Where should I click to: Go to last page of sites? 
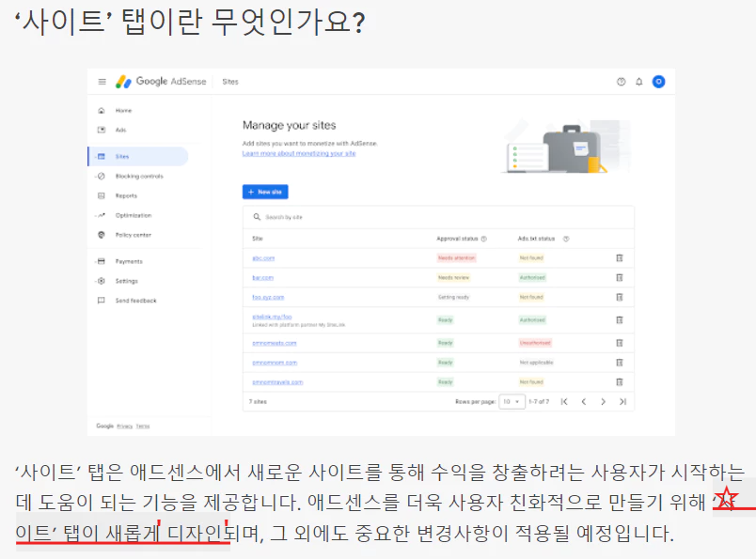point(622,401)
